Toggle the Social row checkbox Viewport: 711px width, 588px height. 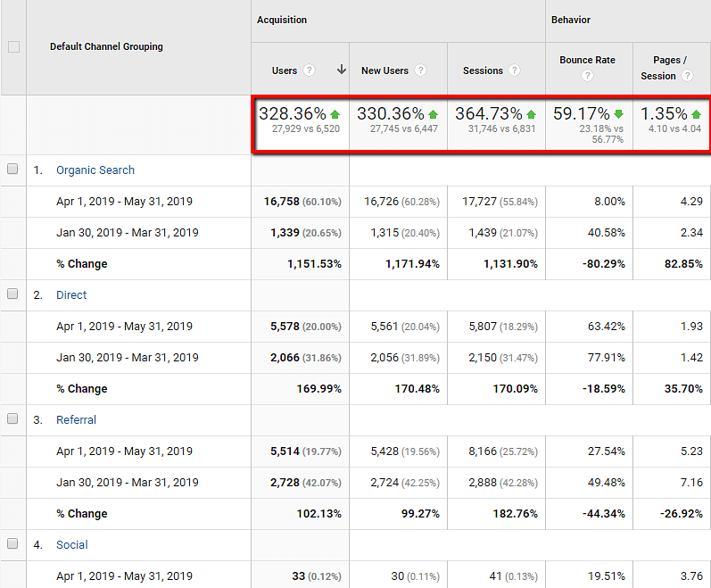pos(12,544)
